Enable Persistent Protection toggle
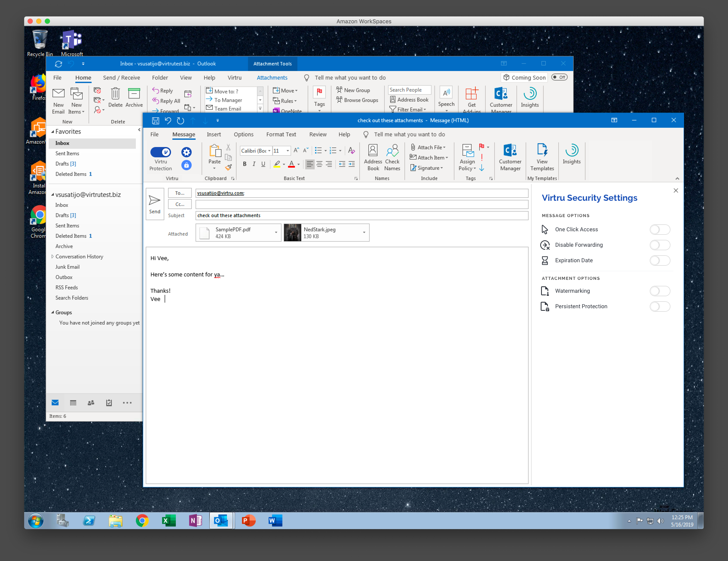The width and height of the screenshot is (728, 561). pyautogui.click(x=660, y=307)
